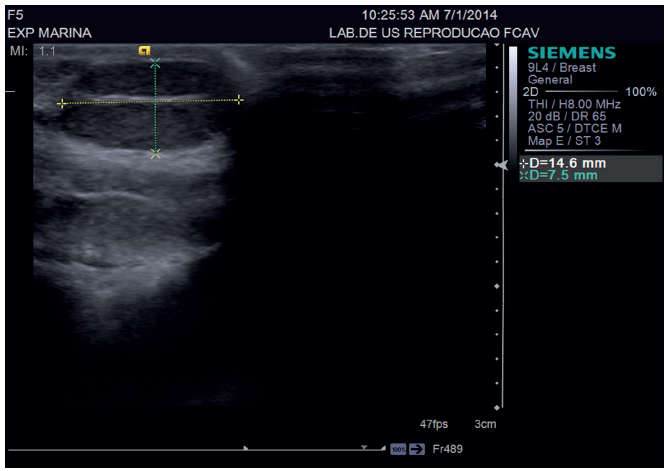Click the EXP MARINA patient name
The width and height of the screenshot is (668, 471).
click(49, 33)
